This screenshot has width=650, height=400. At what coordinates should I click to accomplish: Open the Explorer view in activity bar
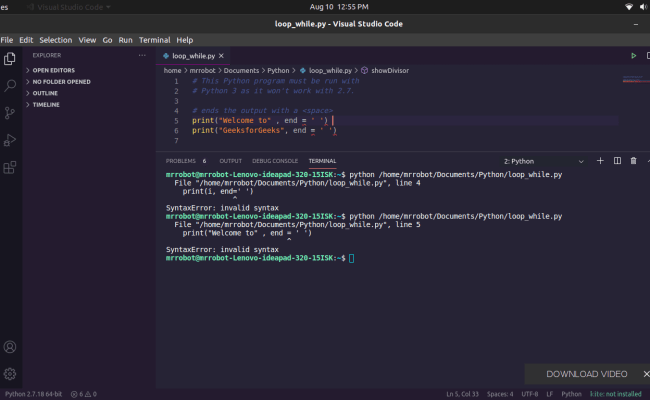[x=10, y=59]
